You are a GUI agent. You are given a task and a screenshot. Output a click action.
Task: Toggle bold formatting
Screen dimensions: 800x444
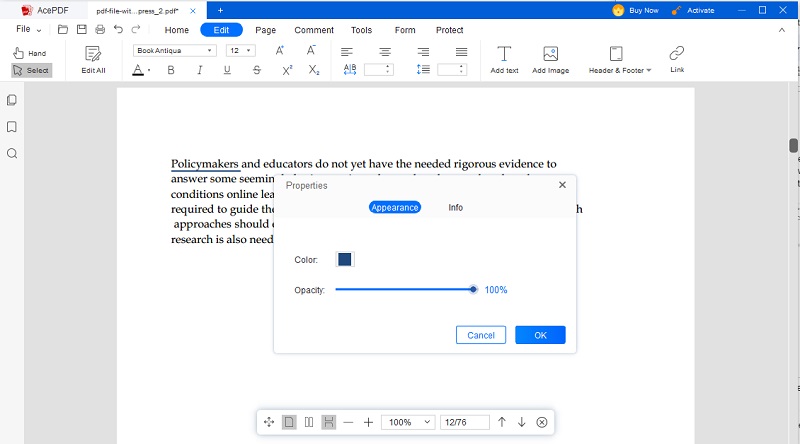(171, 70)
